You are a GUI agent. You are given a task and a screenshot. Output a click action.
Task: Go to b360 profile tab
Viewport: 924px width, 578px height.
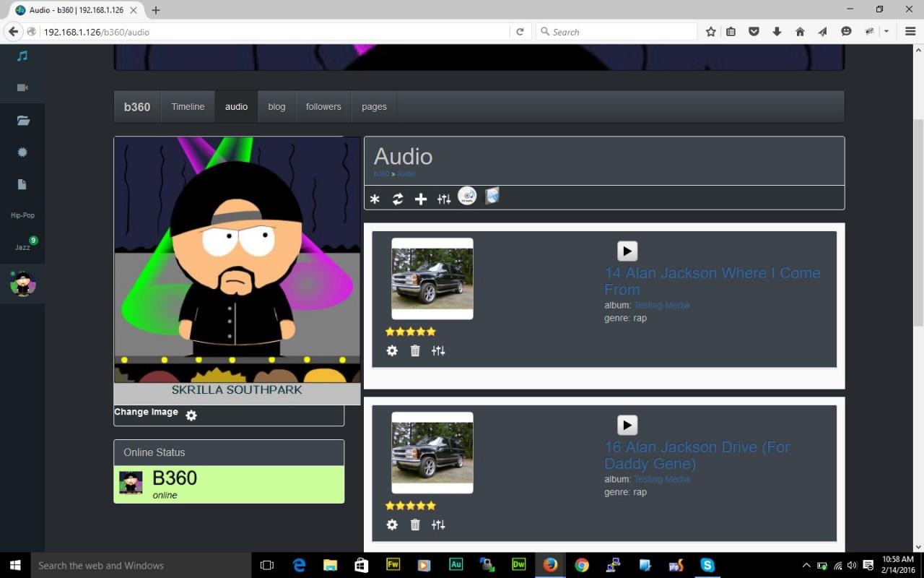coord(137,107)
